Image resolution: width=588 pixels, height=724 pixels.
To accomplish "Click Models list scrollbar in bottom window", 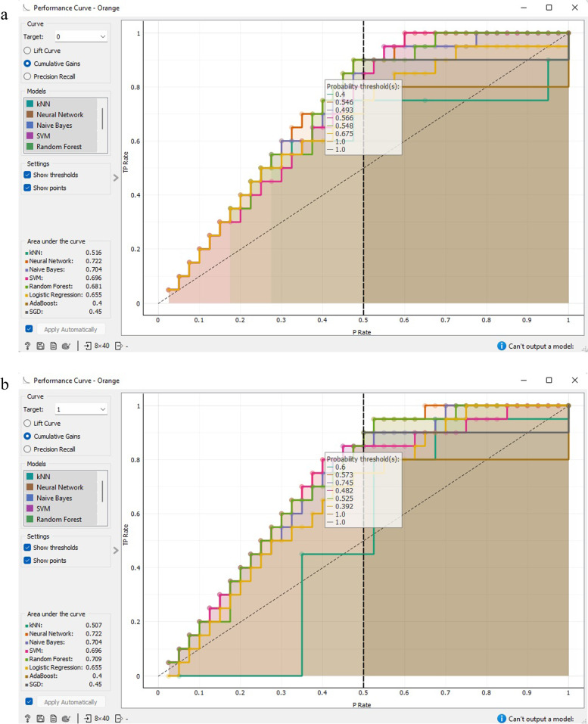I will click(x=102, y=491).
